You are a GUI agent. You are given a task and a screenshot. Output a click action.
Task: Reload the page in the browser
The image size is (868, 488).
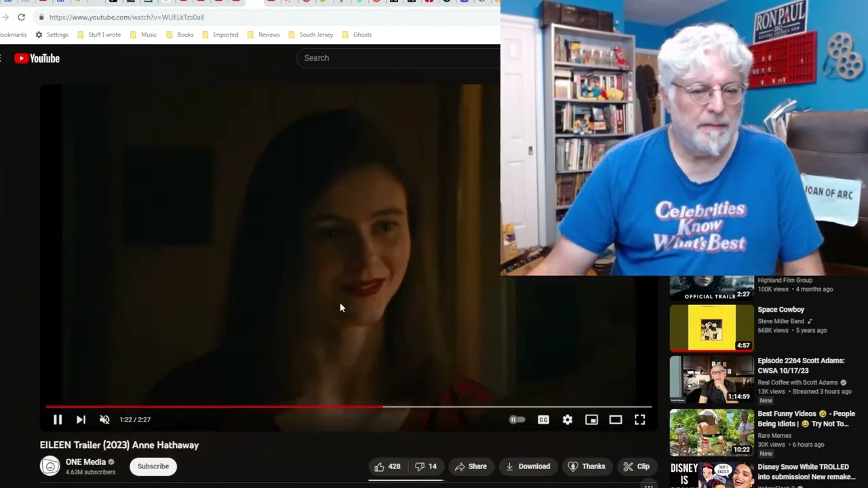(x=21, y=17)
